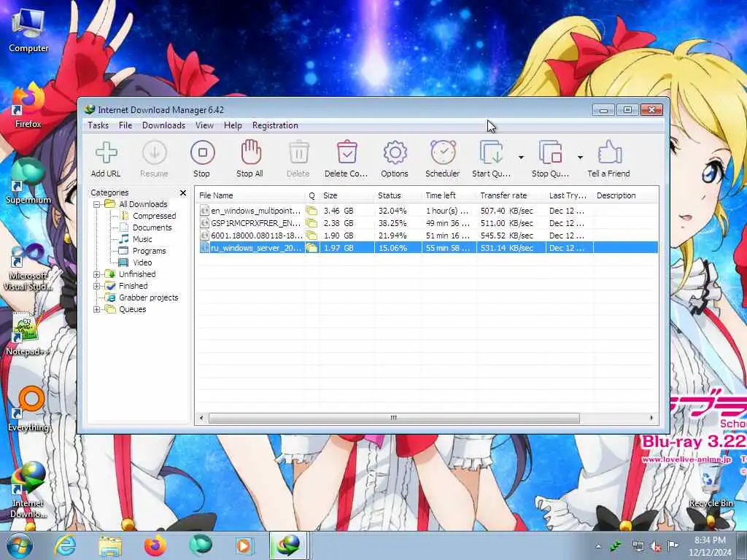Open the Windows Start menu
Viewport: 747px width, 560px height.
pyautogui.click(x=19, y=545)
